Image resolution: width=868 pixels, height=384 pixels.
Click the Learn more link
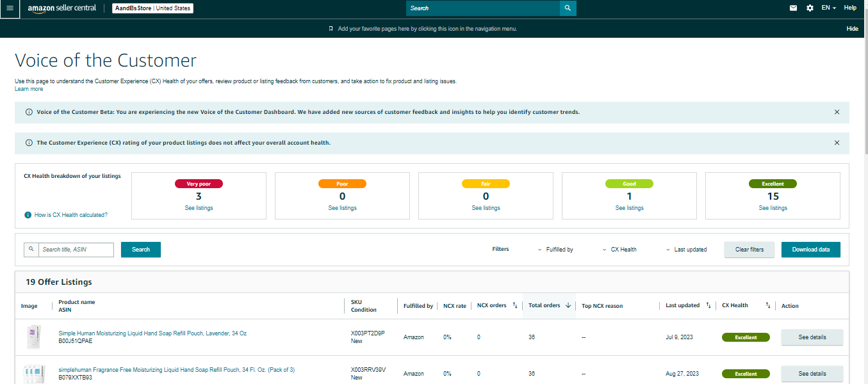point(29,89)
